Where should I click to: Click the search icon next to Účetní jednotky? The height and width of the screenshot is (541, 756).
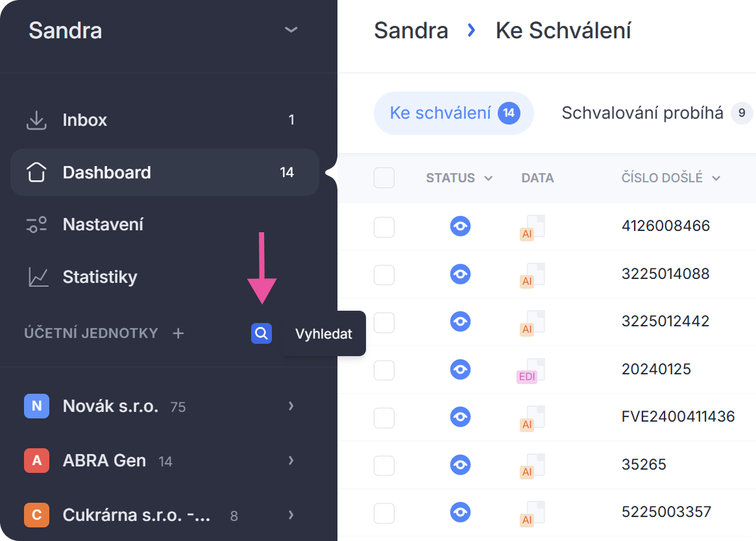click(x=261, y=333)
